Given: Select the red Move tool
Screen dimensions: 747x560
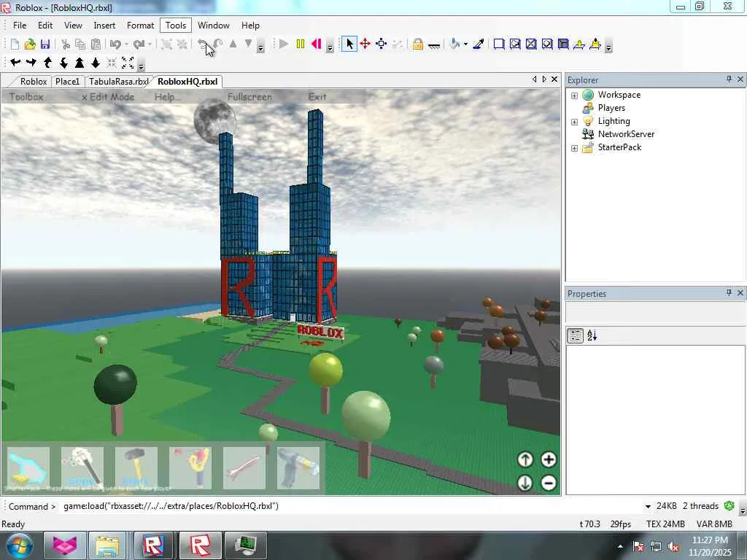Looking at the screenshot, I should click(365, 44).
